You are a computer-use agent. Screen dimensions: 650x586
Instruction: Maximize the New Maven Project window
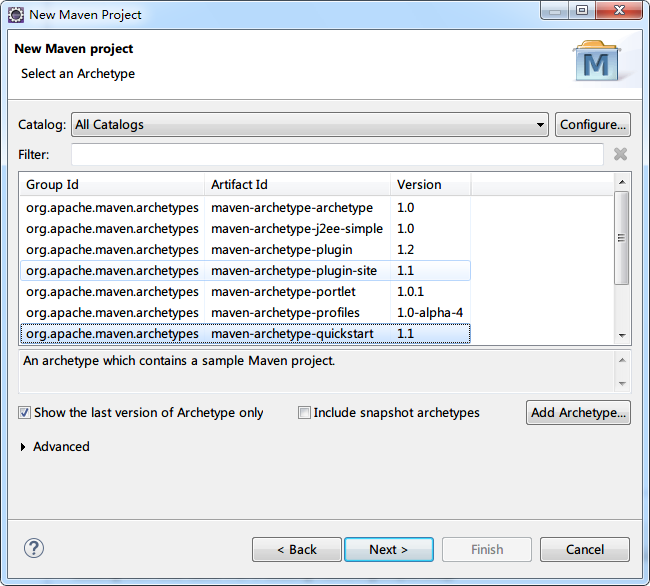coord(582,10)
